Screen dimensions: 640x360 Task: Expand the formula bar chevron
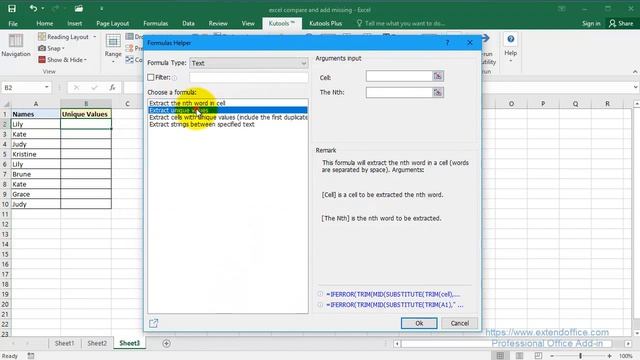click(x=635, y=87)
